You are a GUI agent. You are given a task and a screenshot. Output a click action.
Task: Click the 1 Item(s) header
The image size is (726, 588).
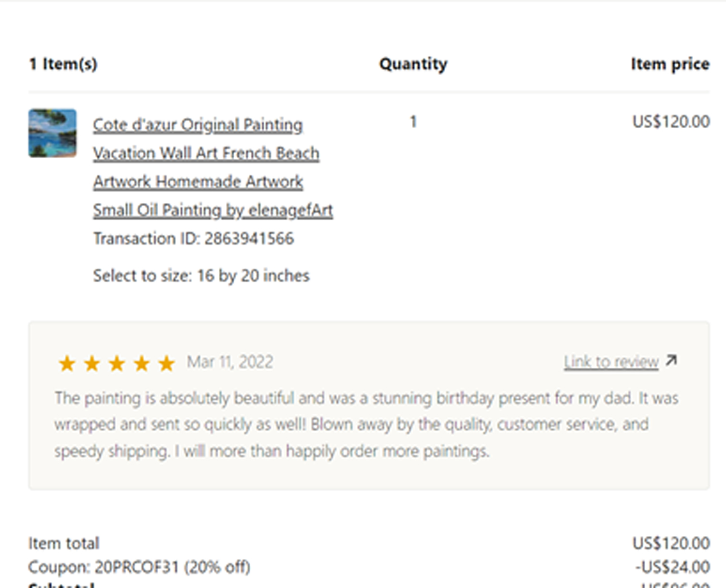(x=63, y=64)
